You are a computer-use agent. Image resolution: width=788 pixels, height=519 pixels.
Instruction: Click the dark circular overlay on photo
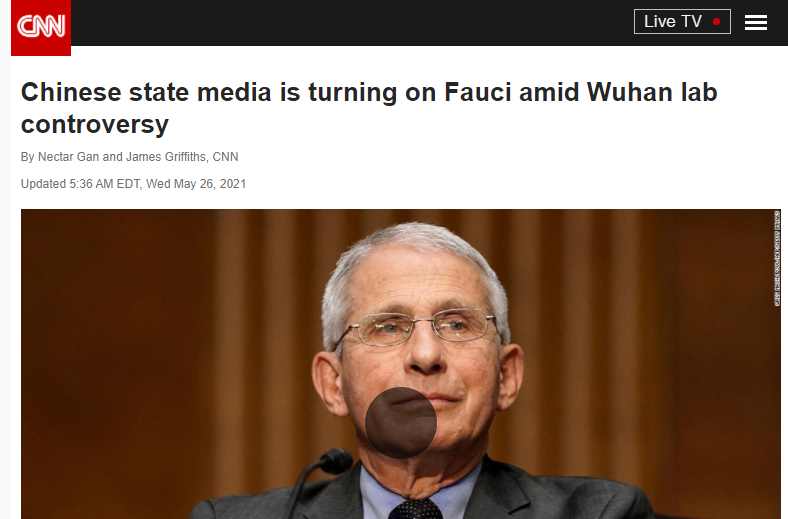[401, 423]
